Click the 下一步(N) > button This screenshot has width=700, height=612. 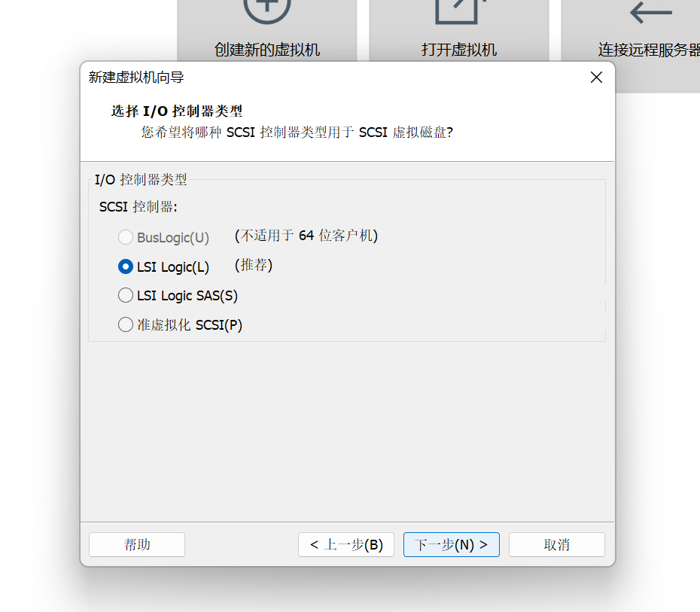click(452, 544)
